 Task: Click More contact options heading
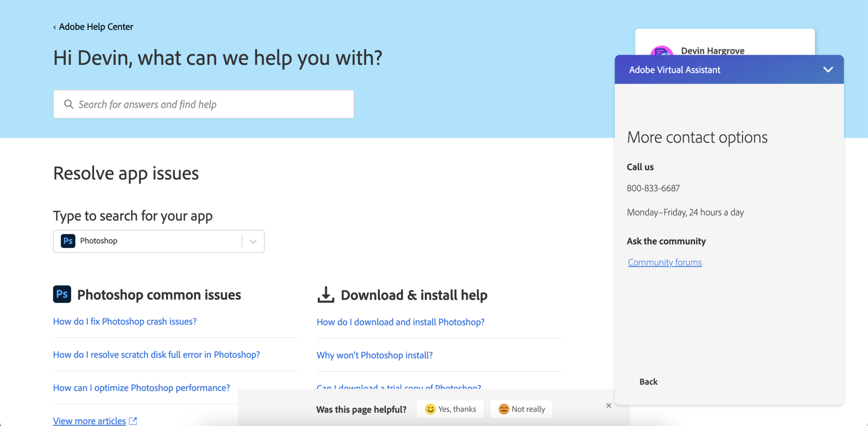pos(697,137)
